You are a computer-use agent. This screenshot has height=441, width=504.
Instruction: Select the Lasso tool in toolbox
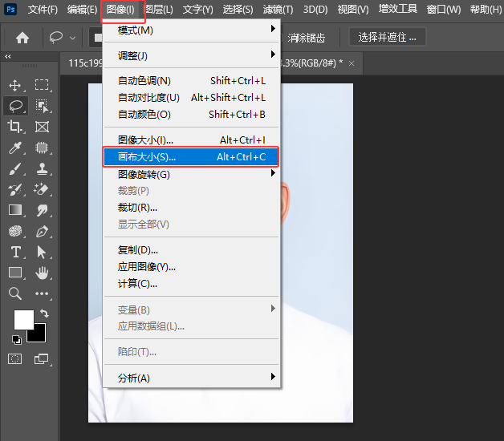[x=15, y=106]
